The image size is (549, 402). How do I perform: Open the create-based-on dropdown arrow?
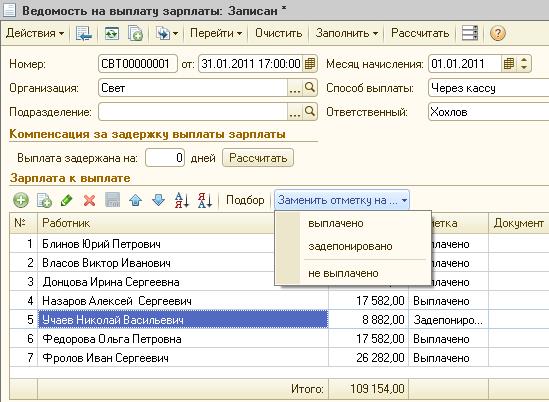pyautogui.click(x=175, y=34)
